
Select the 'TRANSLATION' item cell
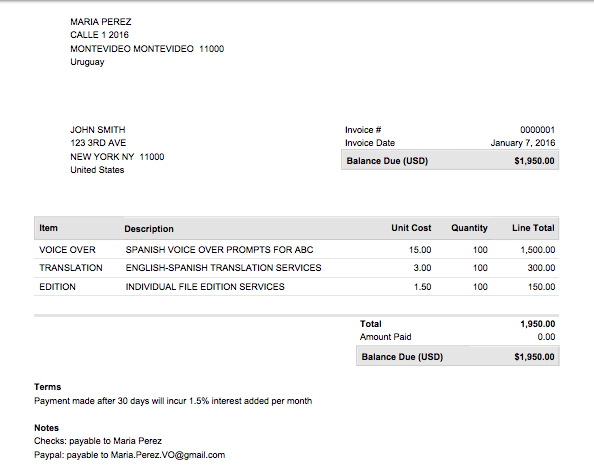click(71, 268)
